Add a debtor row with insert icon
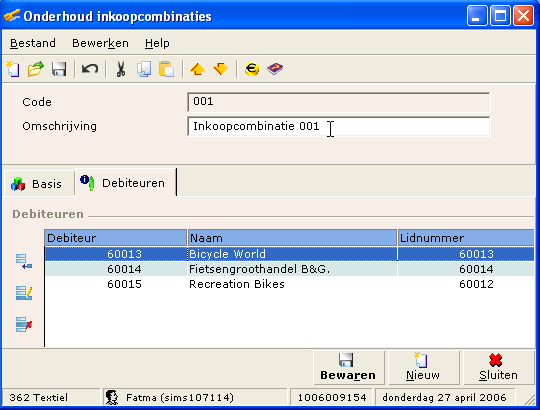 pyautogui.click(x=24, y=262)
